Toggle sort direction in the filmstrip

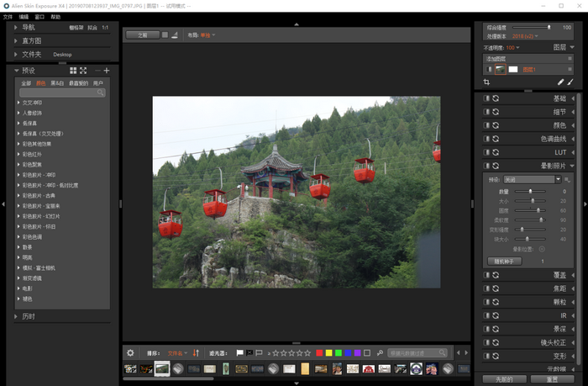(196, 353)
